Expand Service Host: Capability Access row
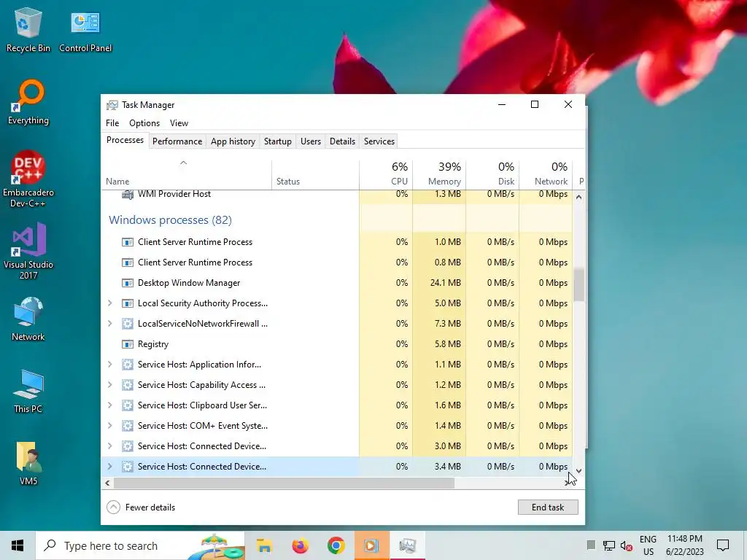 tap(110, 385)
